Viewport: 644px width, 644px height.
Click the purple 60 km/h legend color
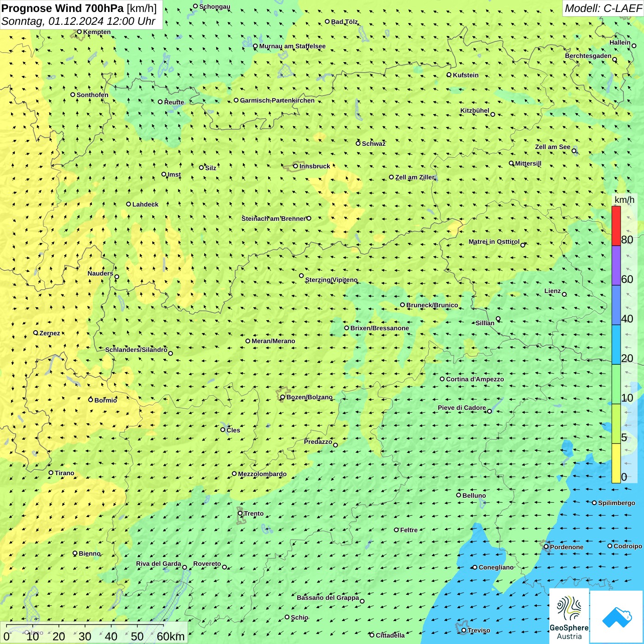coord(616,266)
